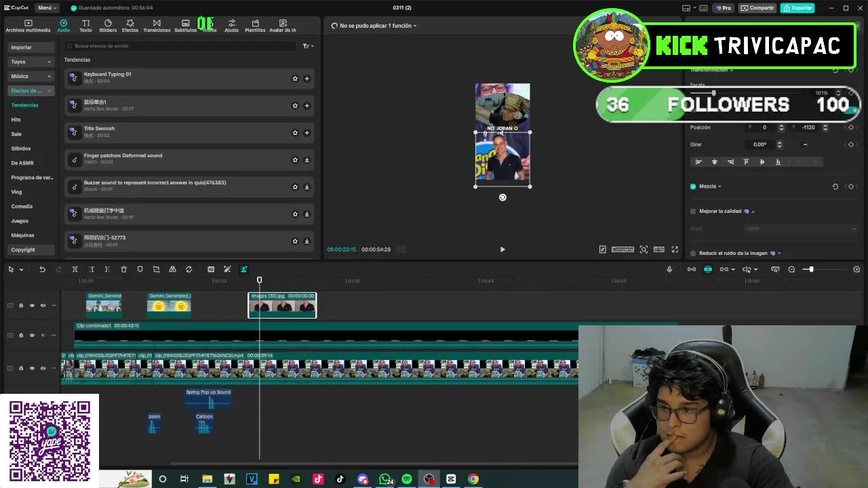The width and height of the screenshot is (868, 488).
Task: Open Spotify from the taskbar
Action: [407, 479]
